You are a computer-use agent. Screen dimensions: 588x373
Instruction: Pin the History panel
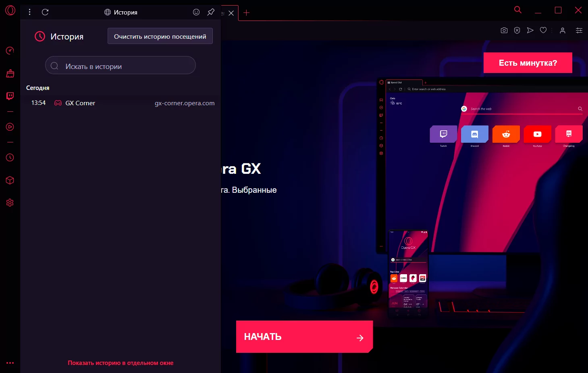[x=211, y=12]
